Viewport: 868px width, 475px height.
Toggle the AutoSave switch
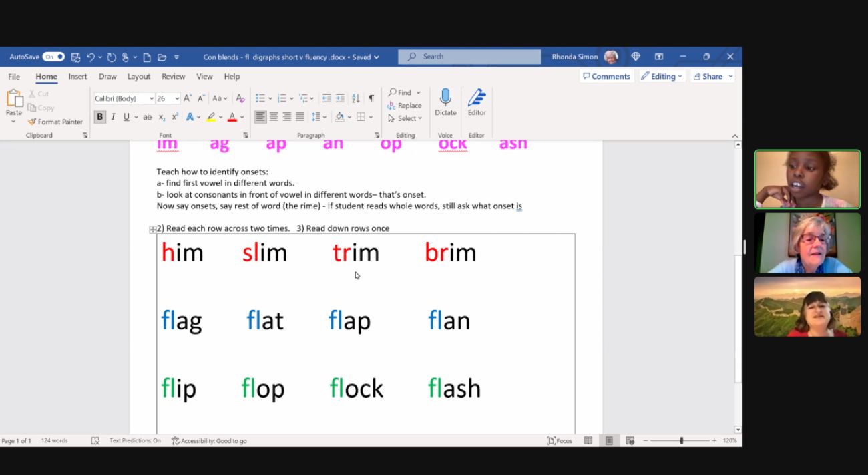point(53,57)
